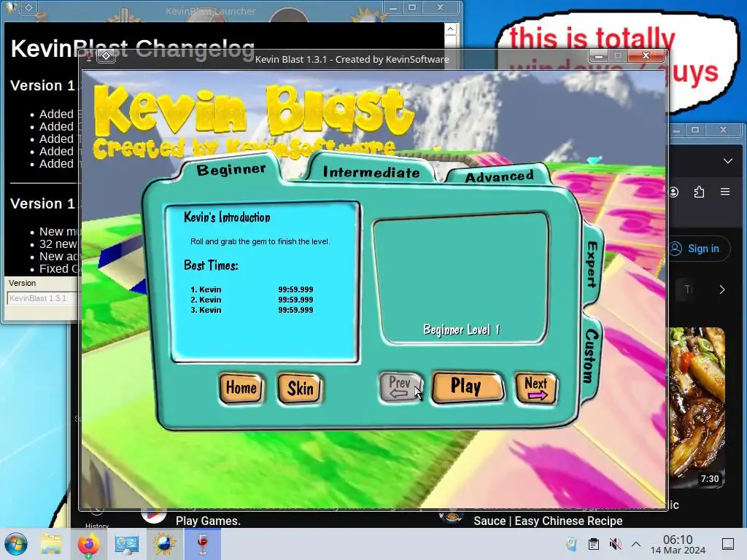
Task: Open Firefox hamburger application menu
Action: (x=725, y=192)
